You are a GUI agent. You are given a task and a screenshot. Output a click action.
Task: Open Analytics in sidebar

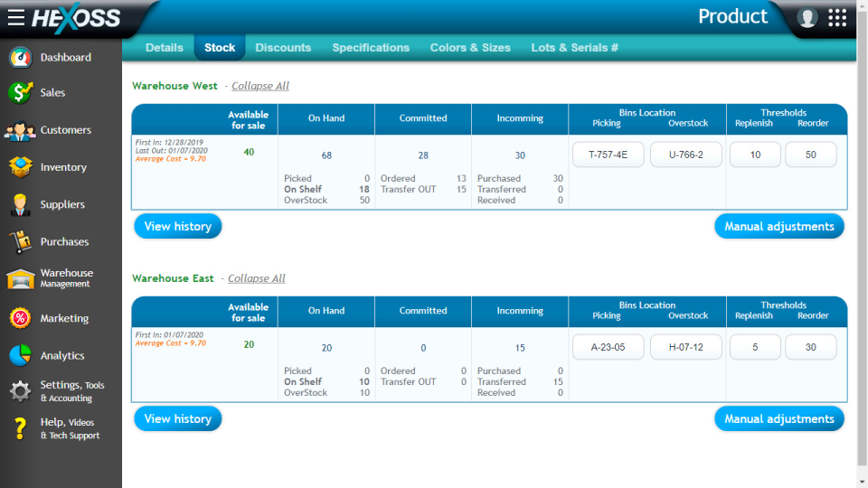click(x=62, y=356)
